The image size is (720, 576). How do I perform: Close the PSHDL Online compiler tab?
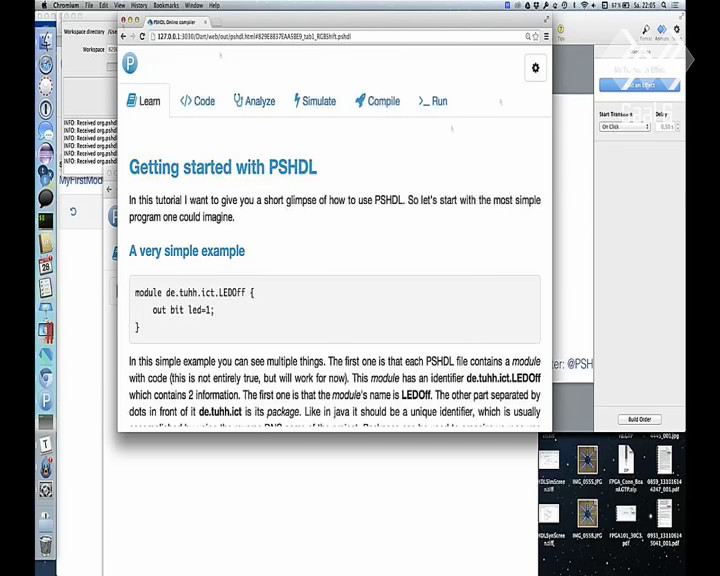(205, 22)
